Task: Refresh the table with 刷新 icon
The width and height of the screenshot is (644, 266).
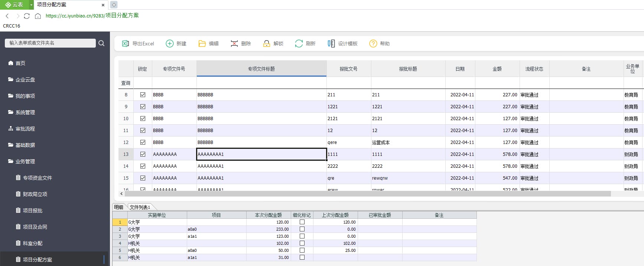Action: pos(299,44)
